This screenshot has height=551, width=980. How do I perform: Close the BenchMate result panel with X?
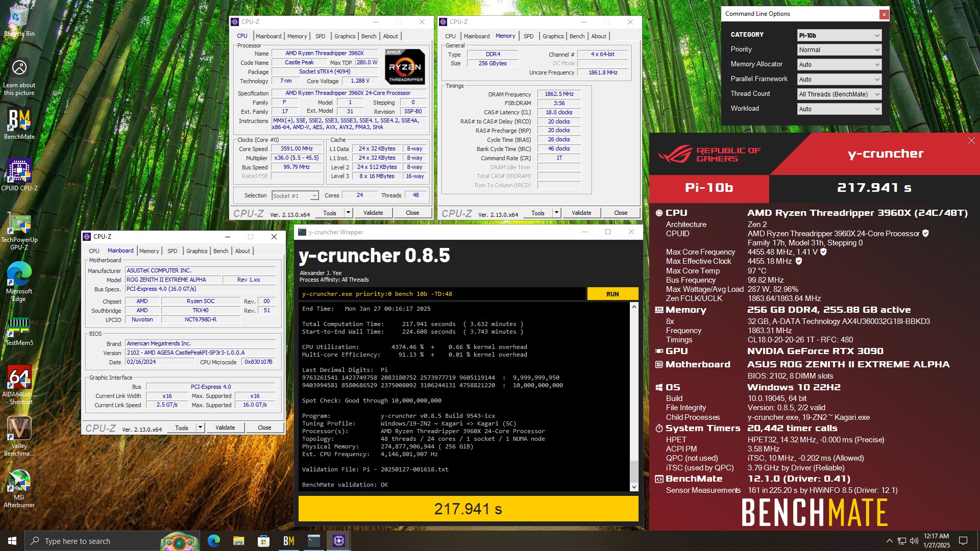point(971,141)
